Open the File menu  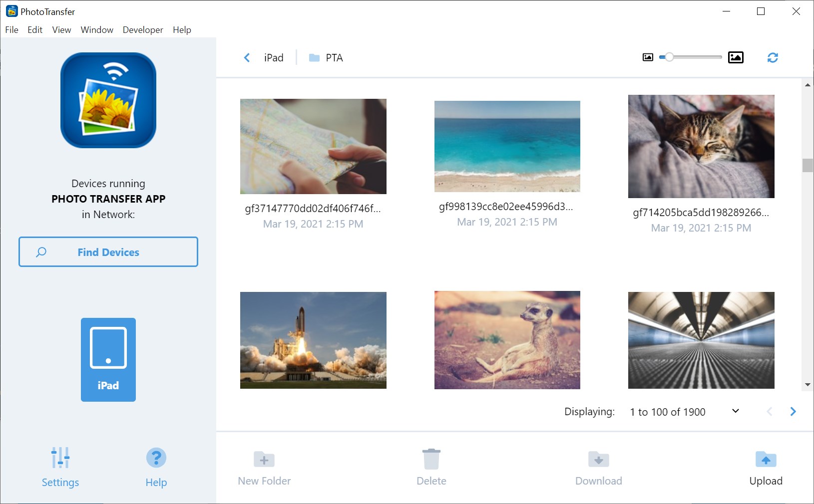[x=11, y=29]
